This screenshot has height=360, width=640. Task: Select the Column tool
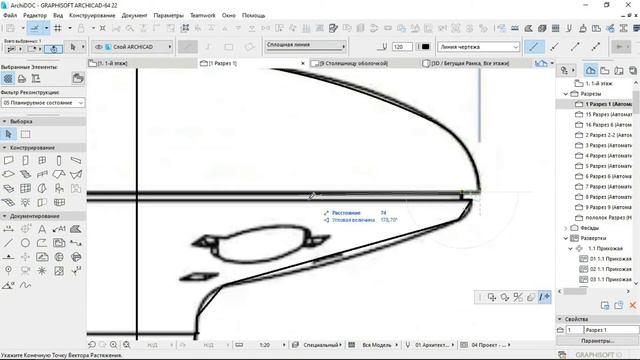(x=59, y=160)
